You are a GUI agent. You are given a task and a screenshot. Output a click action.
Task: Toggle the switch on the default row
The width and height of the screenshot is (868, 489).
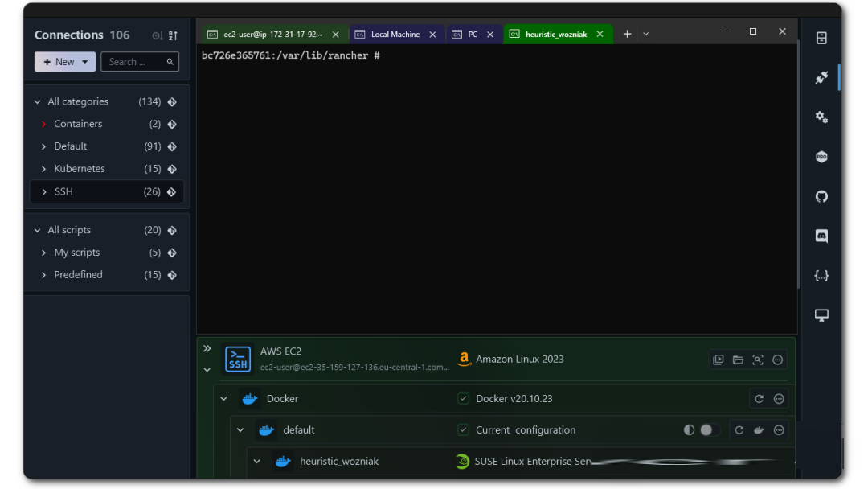click(706, 430)
